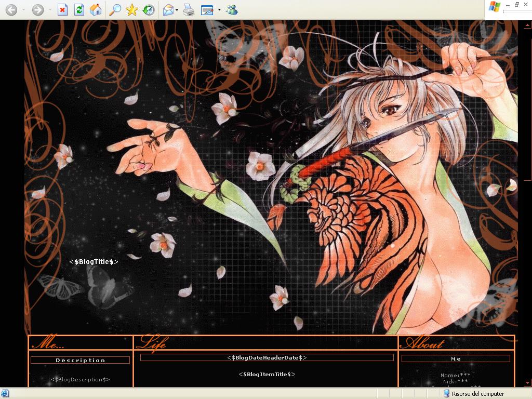The image size is (532, 399).
Task: Open Search with the magnifying glass
Action: (115, 10)
